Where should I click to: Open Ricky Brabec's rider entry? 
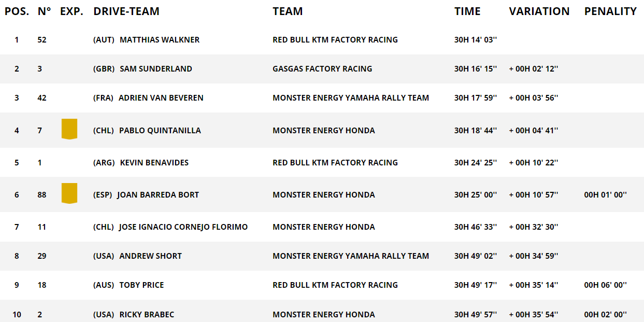tap(147, 315)
